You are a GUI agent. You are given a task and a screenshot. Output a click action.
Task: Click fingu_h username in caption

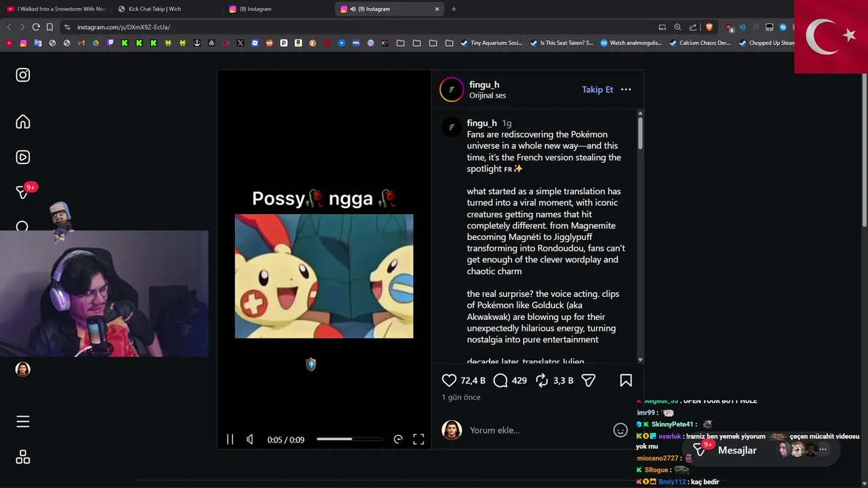[x=481, y=123]
